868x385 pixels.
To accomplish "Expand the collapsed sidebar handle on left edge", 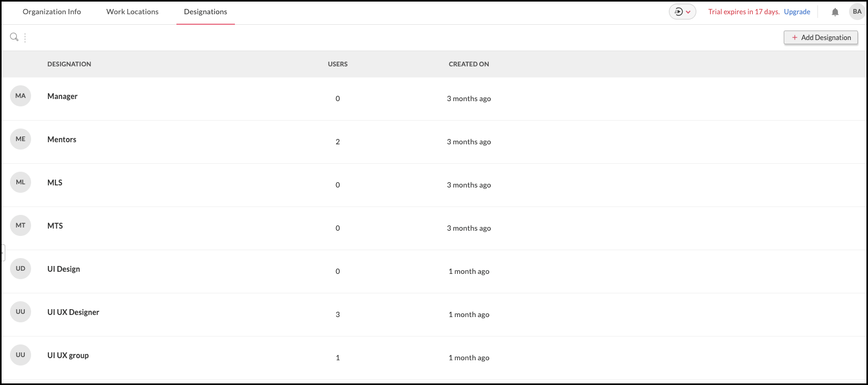I will click(x=3, y=253).
